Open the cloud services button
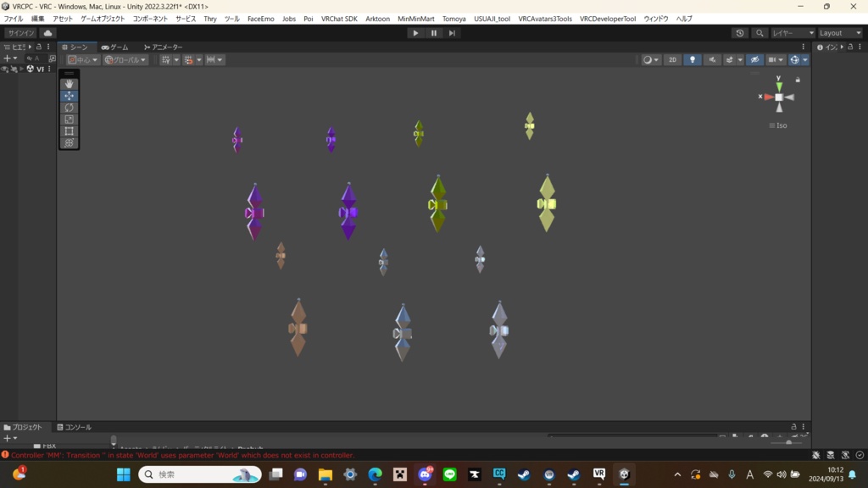 [48, 33]
